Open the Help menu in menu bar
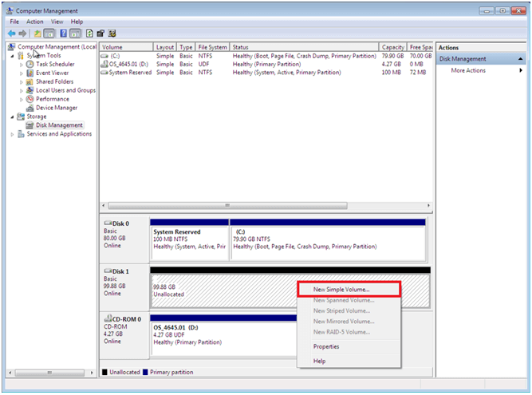 77,22
